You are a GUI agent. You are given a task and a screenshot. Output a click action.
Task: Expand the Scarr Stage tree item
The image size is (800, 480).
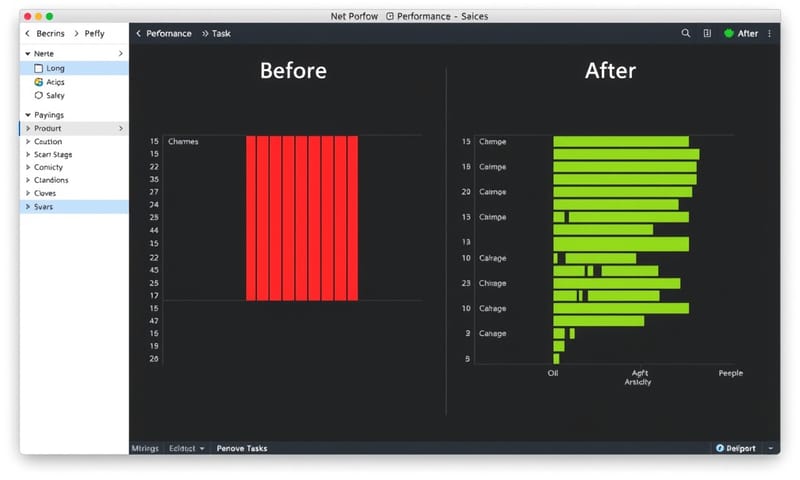point(27,155)
